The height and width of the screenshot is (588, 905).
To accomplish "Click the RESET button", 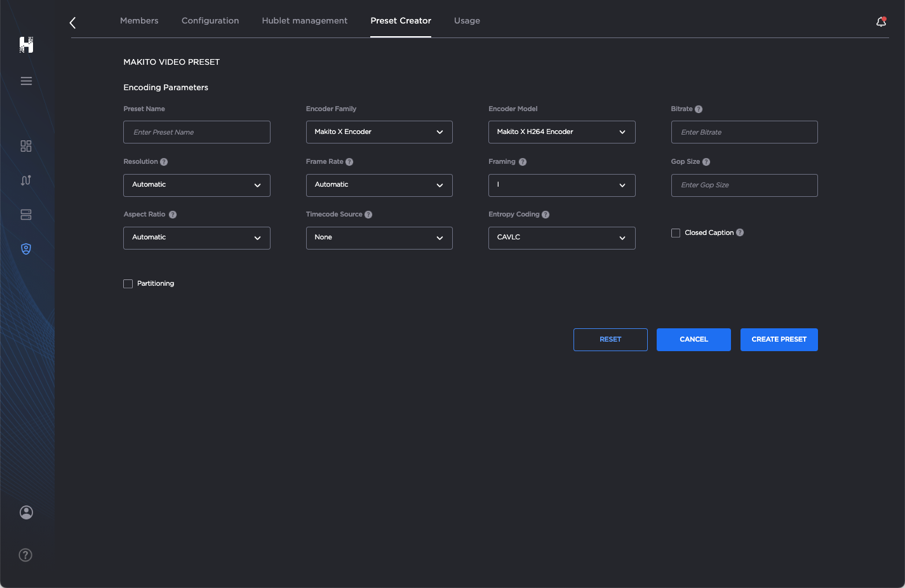I will pyautogui.click(x=610, y=340).
